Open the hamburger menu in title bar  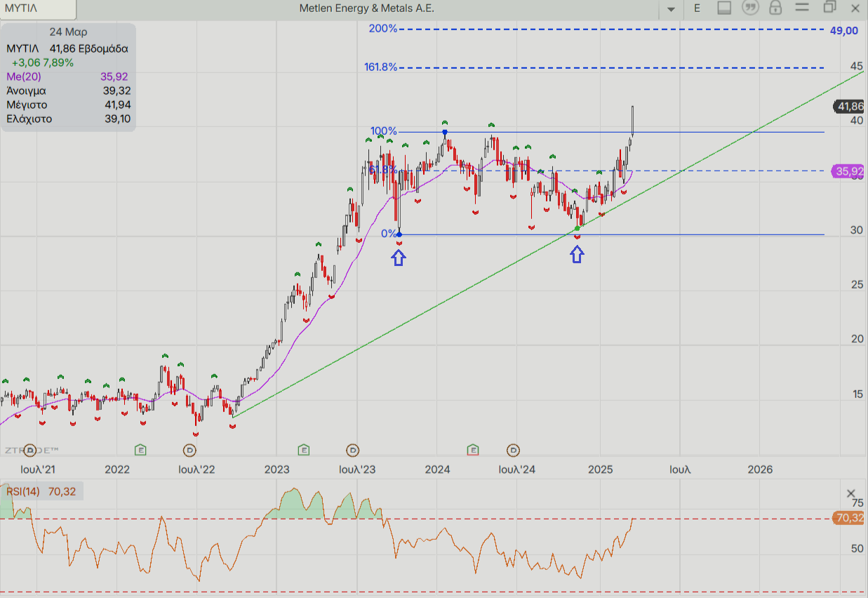pyautogui.click(x=803, y=8)
